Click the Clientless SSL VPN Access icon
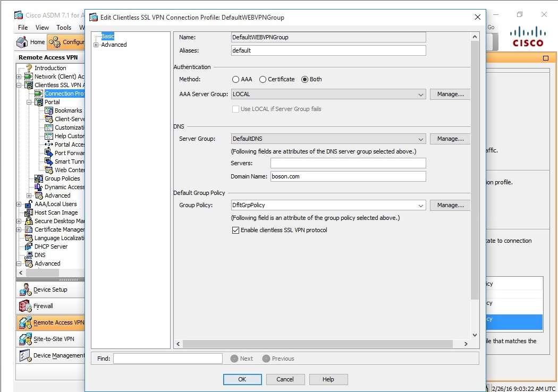The height and width of the screenshot is (392, 558). coord(29,85)
